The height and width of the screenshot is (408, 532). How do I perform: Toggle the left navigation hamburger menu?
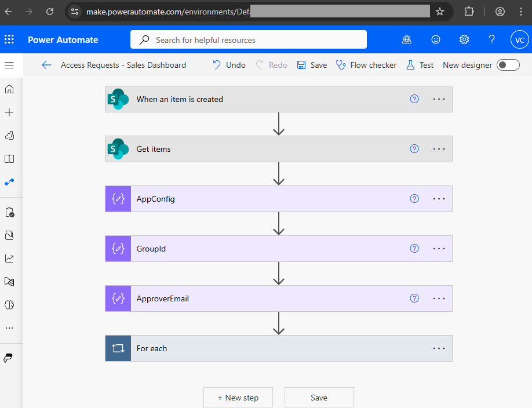click(x=9, y=65)
